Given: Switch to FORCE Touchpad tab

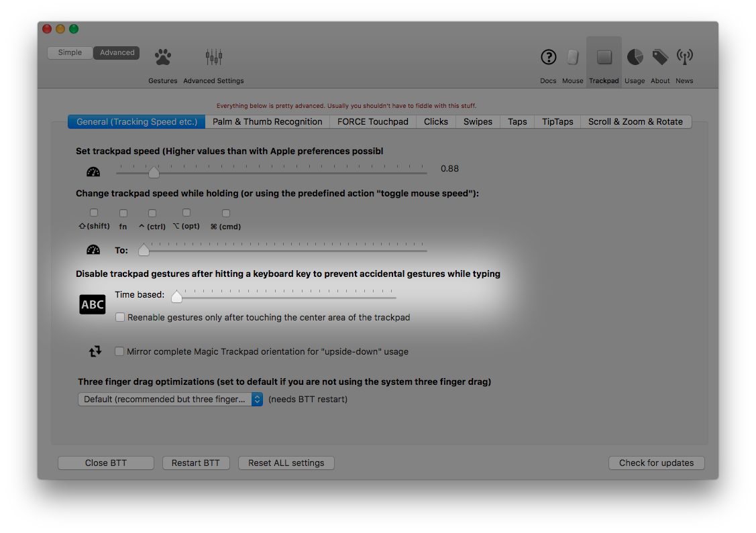Looking at the screenshot, I should coord(373,121).
